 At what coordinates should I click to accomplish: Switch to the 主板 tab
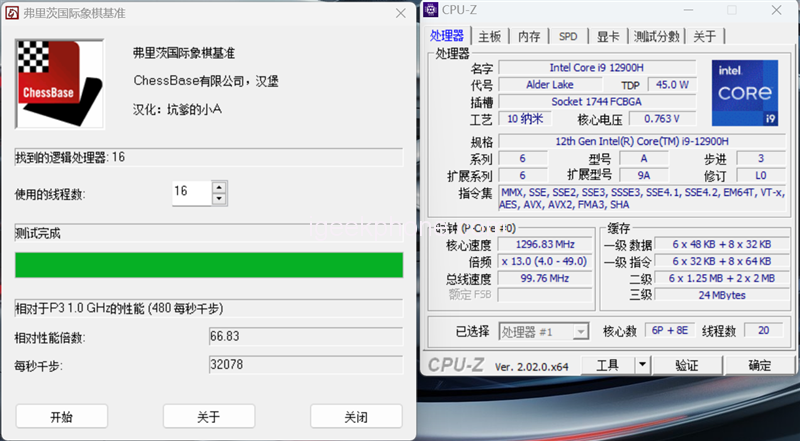(x=489, y=36)
